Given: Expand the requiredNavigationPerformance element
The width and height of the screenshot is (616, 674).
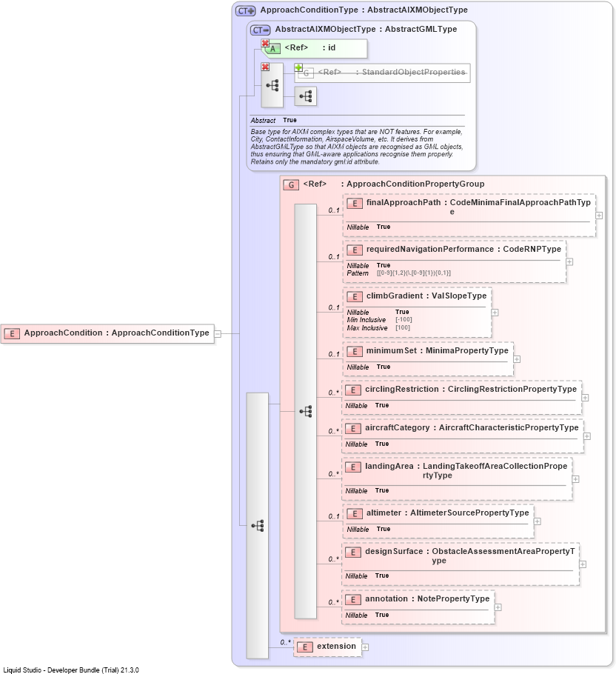Looking at the screenshot, I should 569,261.
